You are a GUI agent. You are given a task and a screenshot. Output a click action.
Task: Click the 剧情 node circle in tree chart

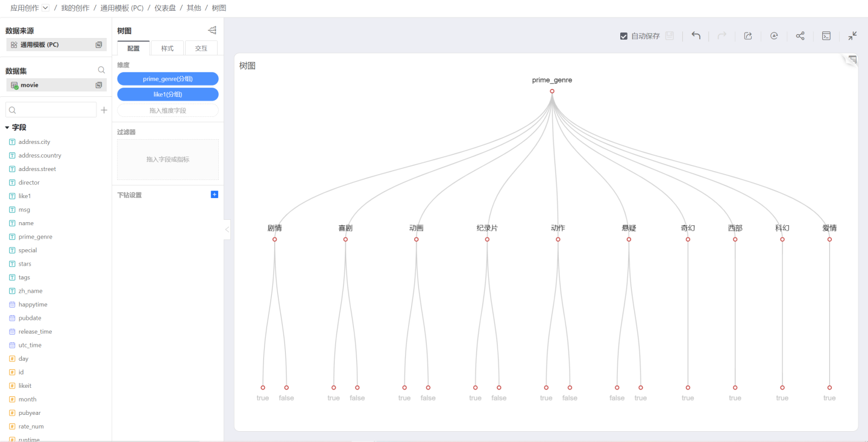click(x=275, y=240)
